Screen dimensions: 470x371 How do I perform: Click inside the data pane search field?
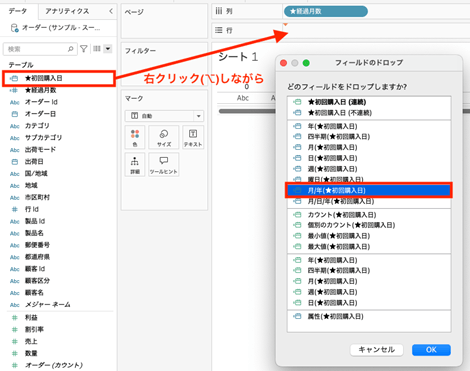40,49
